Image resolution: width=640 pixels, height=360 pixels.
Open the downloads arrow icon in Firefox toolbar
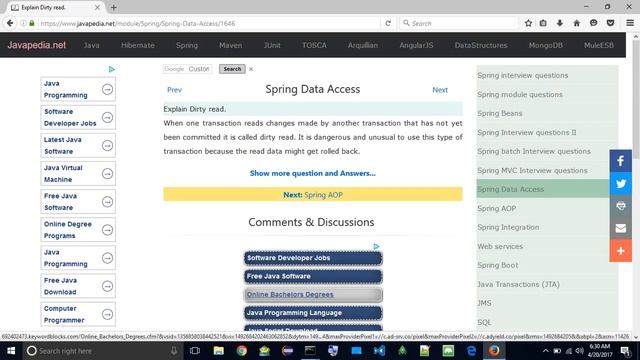pos(560,23)
